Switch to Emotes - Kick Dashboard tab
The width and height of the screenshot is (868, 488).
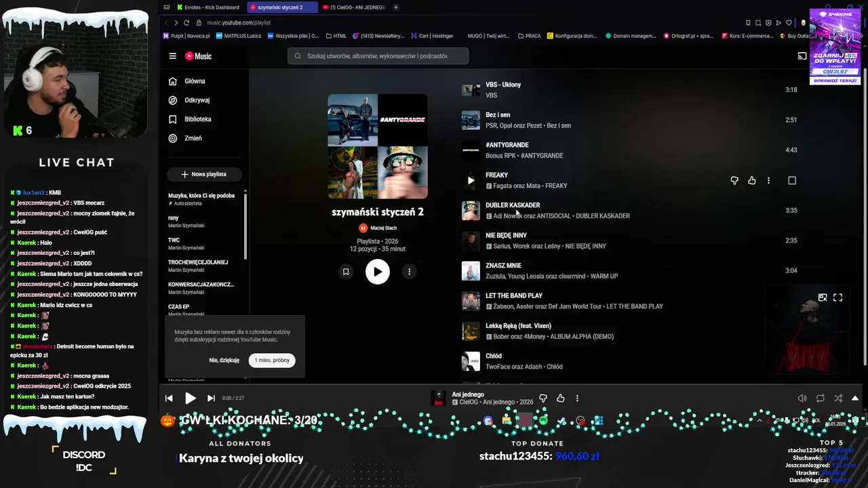pos(208,7)
